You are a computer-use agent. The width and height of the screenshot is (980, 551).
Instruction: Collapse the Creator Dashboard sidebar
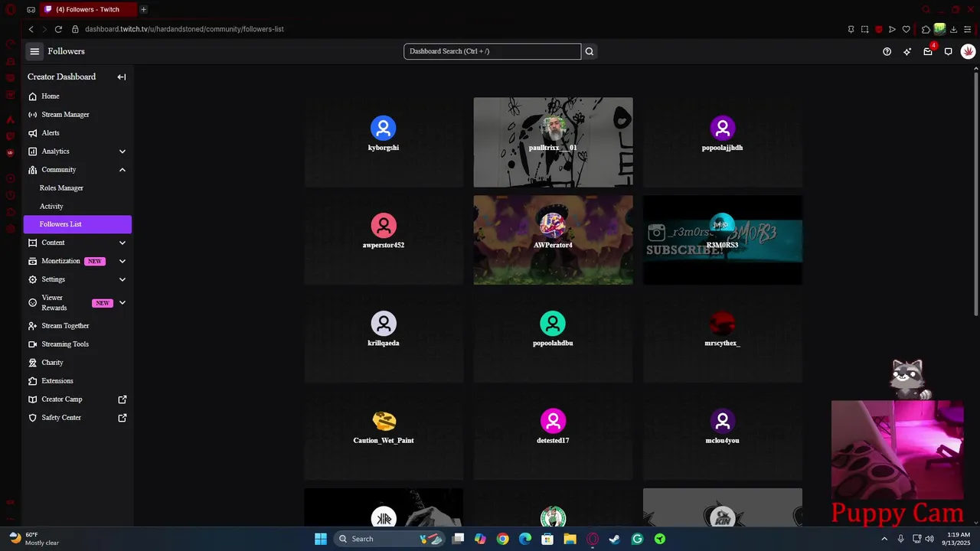tap(122, 77)
